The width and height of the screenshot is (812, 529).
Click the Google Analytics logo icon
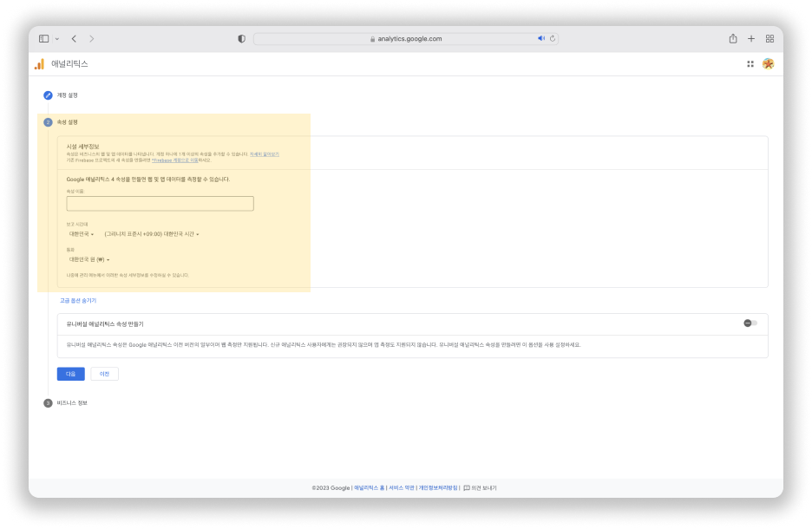39,64
